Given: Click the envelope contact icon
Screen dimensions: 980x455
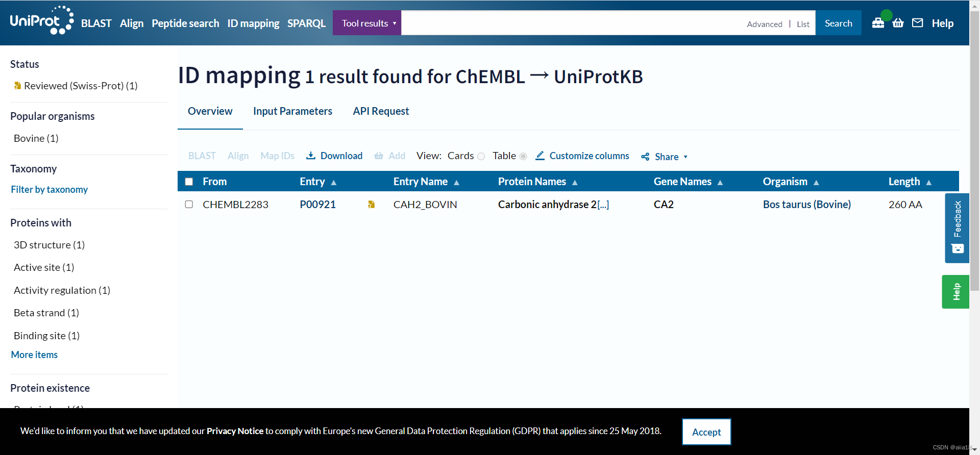Looking at the screenshot, I should pyautogui.click(x=918, y=23).
